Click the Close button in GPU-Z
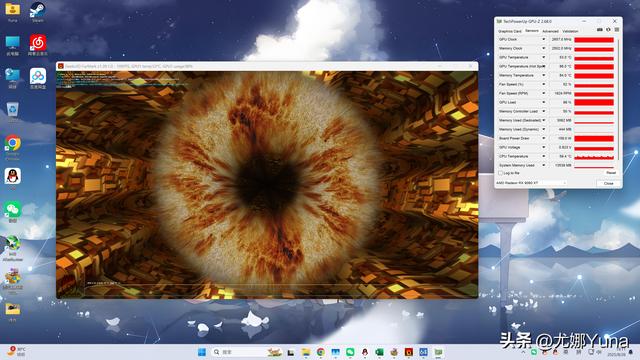 pyautogui.click(x=609, y=183)
